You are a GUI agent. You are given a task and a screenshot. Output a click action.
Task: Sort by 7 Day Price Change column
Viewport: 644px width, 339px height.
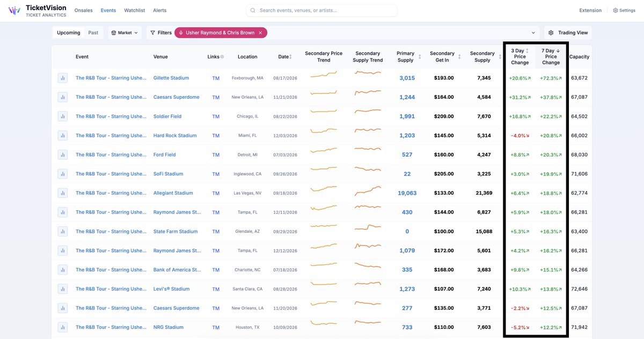pos(551,56)
